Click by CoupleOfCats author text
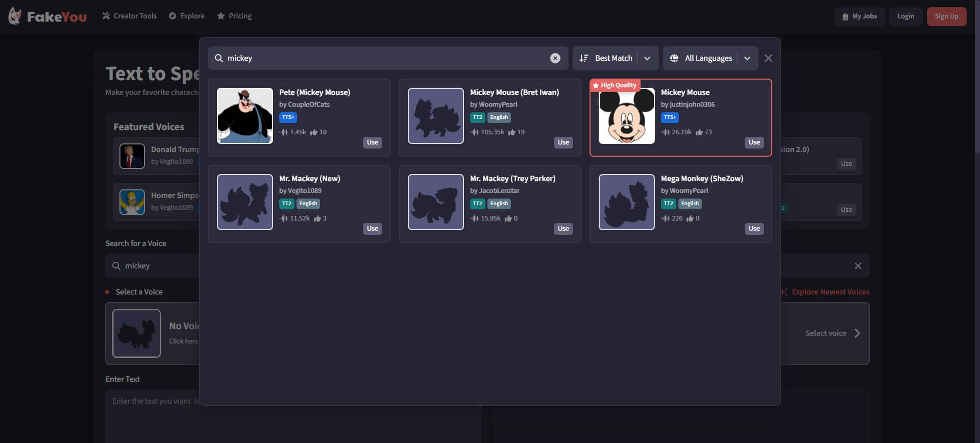The height and width of the screenshot is (443, 980). click(304, 105)
